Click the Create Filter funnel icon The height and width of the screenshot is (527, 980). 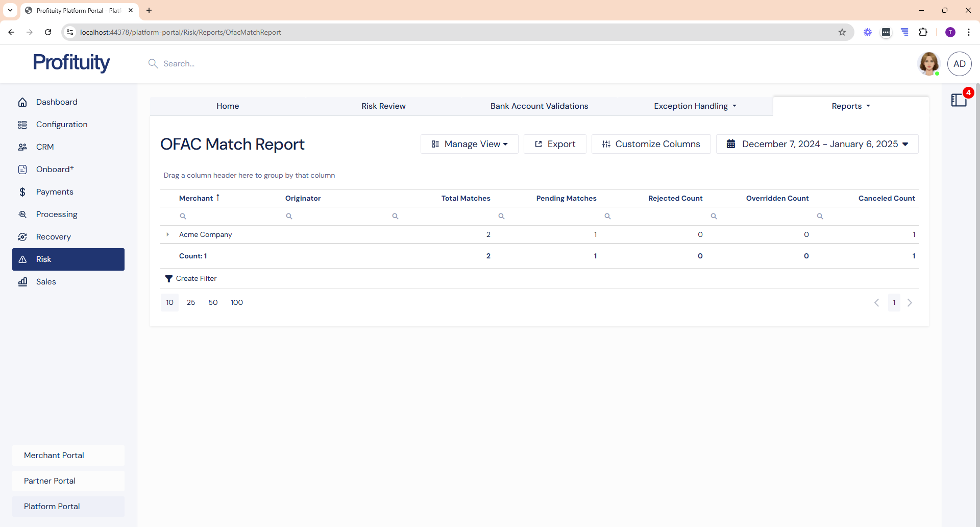pyautogui.click(x=169, y=279)
